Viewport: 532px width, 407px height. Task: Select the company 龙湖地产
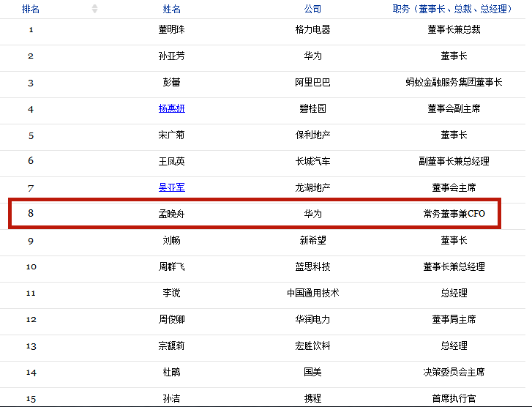pyautogui.click(x=312, y=187)
